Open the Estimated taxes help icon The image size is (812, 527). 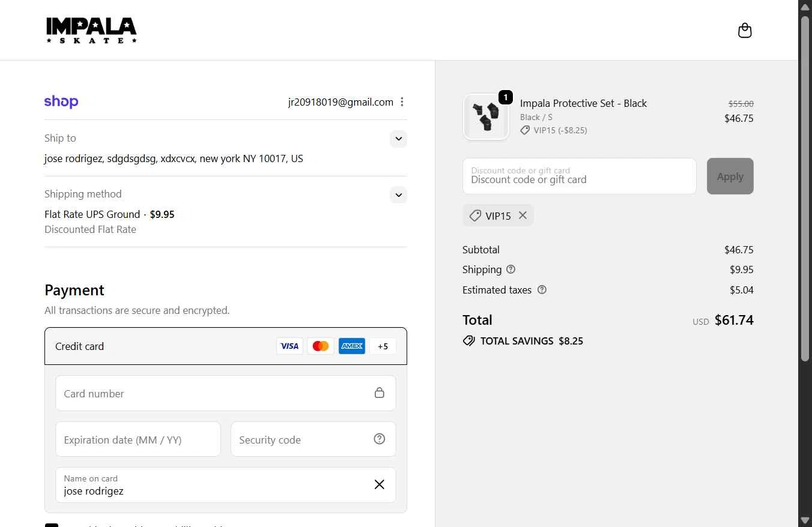click(x=542, y=290)
